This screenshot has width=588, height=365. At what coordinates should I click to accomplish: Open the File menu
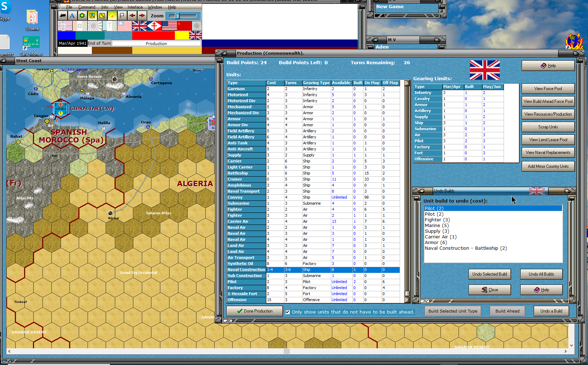(69, 7)
